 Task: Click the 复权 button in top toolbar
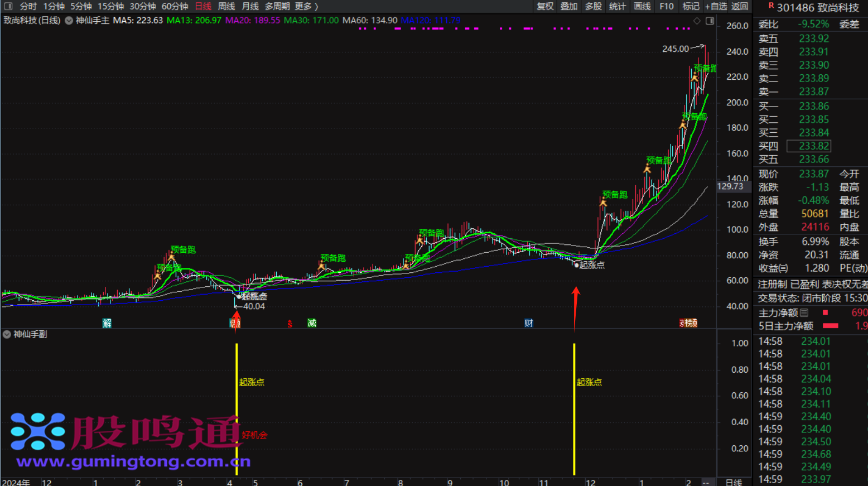point(544,6)
